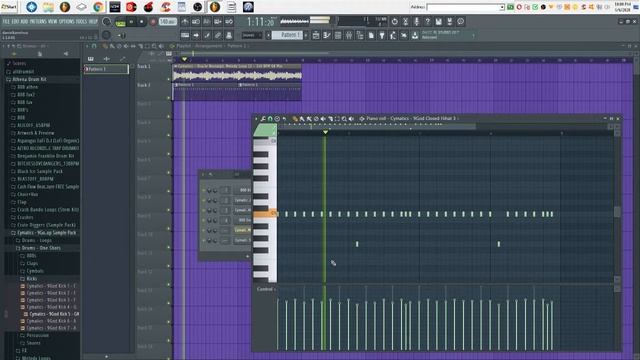This screenshot has height=360, width=640.
Task: Adjust the master volume knob
Action: coord(107,22)
